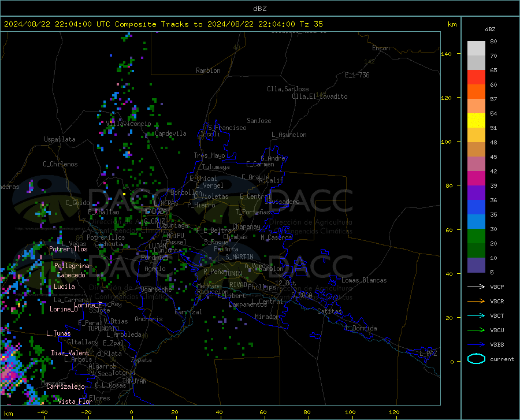
Task: Select the yellow 51 dBZ color swatch
Action: tap(476, 121)
